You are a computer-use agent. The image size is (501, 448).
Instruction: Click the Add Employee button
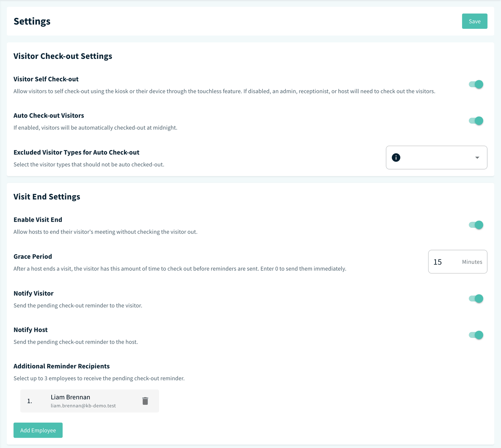click(38, 430)
